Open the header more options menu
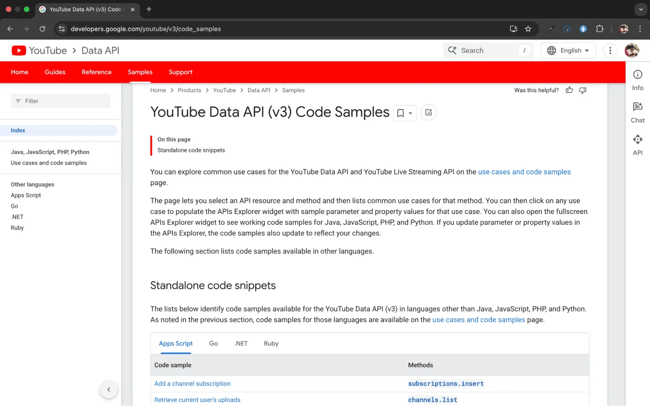This screenshot has width=650, height=406. pos(610,50)
